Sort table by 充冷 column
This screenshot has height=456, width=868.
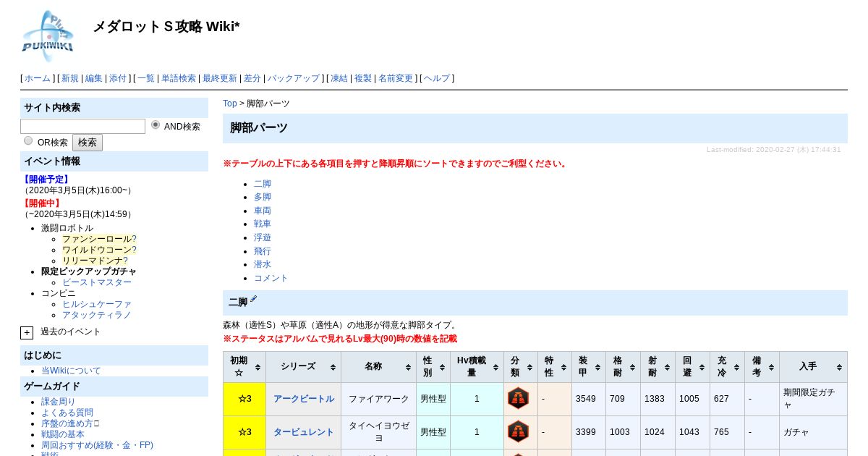click(x=728, y=367)
